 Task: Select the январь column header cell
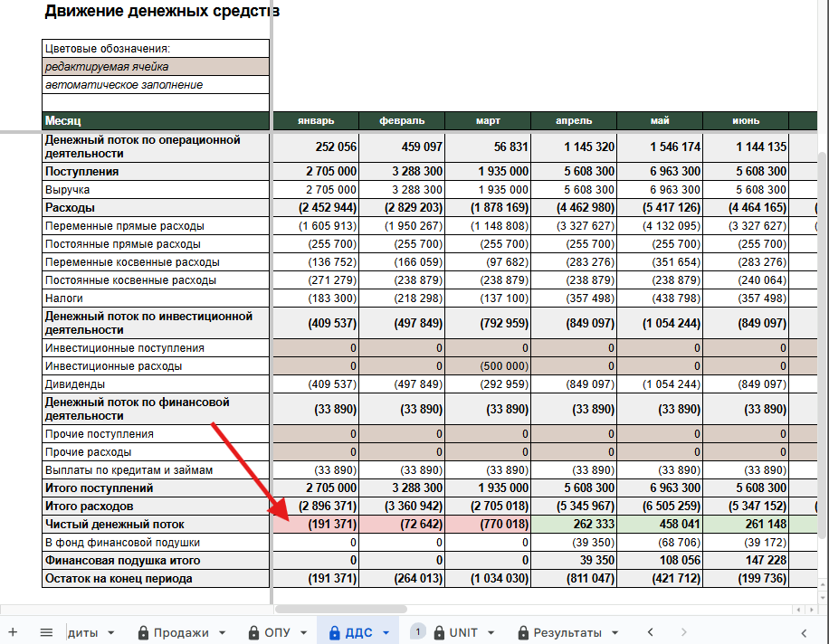point(316,120)
